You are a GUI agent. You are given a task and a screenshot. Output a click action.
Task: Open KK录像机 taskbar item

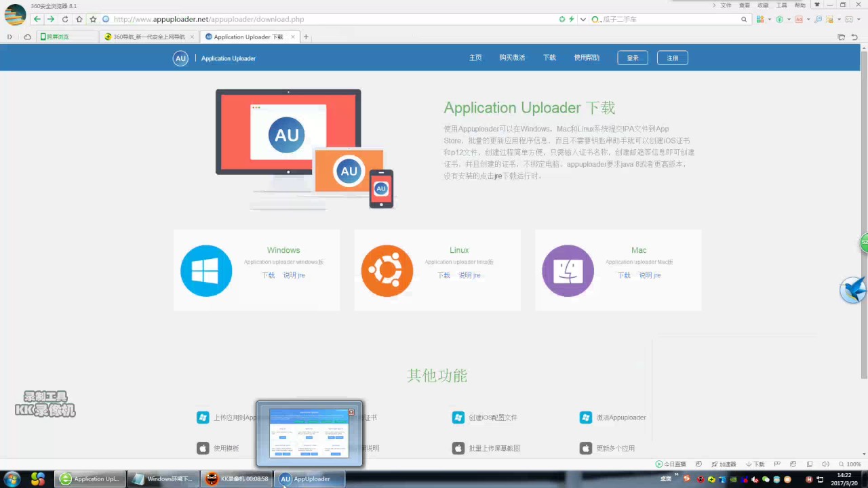point(237,479)
